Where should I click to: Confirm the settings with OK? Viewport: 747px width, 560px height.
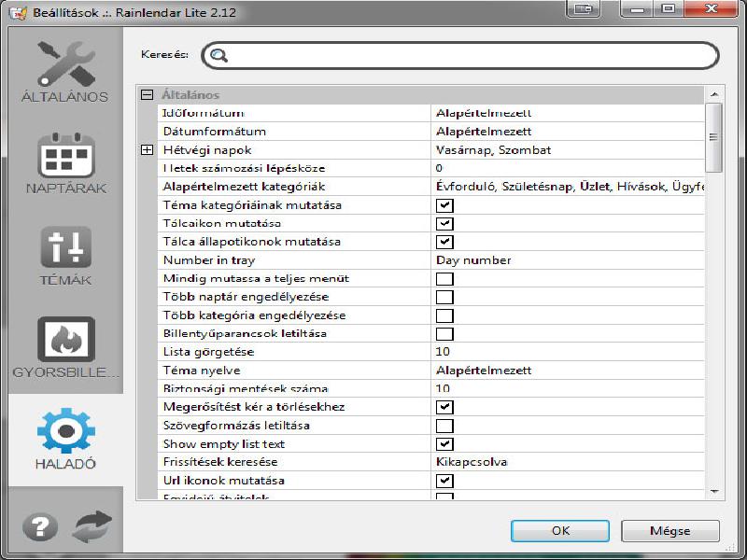[x=559, y=530]
